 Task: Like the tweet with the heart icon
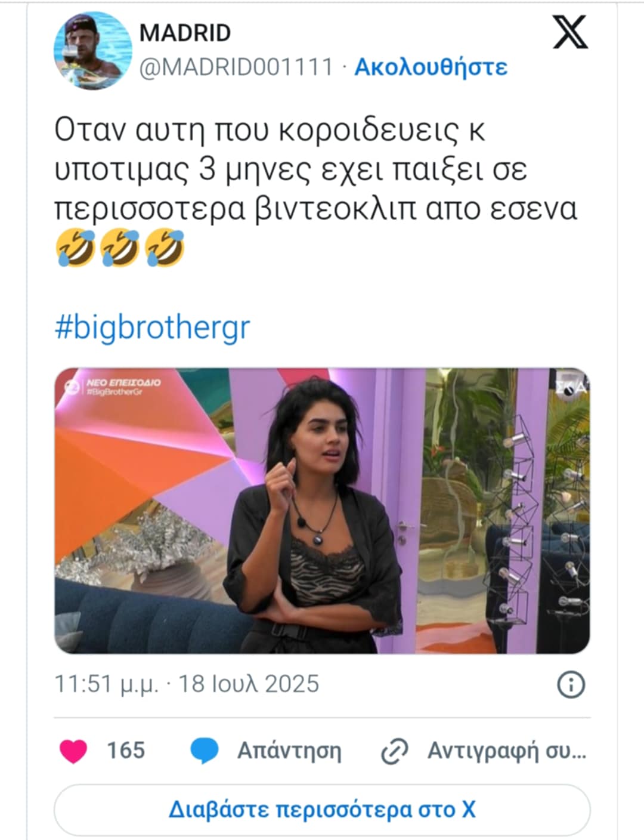pos(73,751)
